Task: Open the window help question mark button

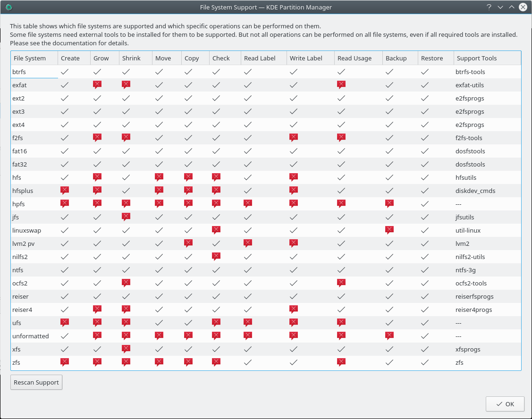Action: tap(489, 7)
